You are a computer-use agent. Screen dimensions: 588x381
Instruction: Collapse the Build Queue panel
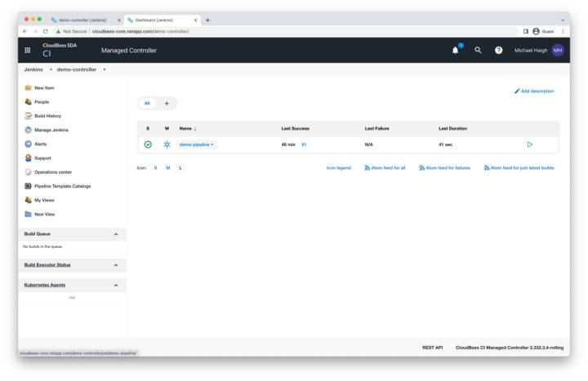click(115, 234)
